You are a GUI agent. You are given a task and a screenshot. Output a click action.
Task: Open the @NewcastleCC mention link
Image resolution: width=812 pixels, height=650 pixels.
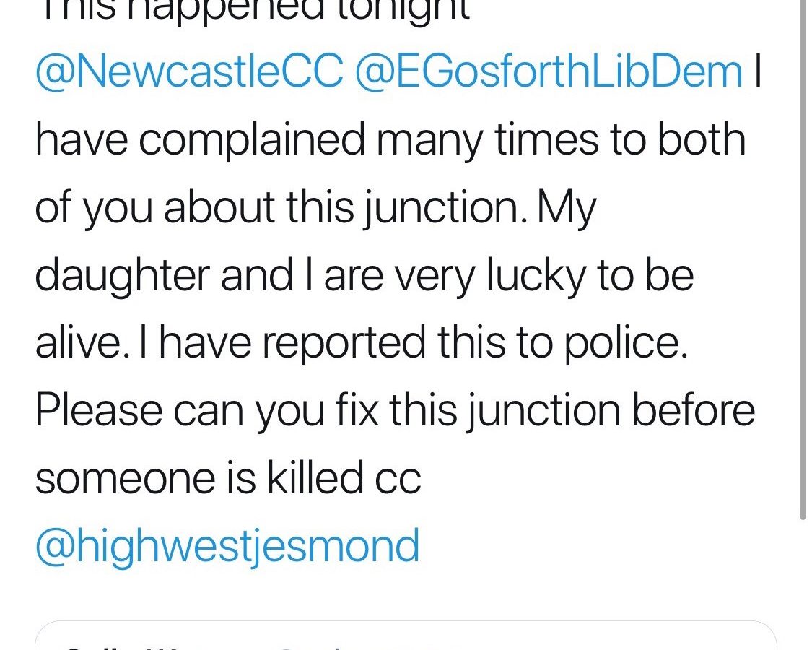point(189,72)
